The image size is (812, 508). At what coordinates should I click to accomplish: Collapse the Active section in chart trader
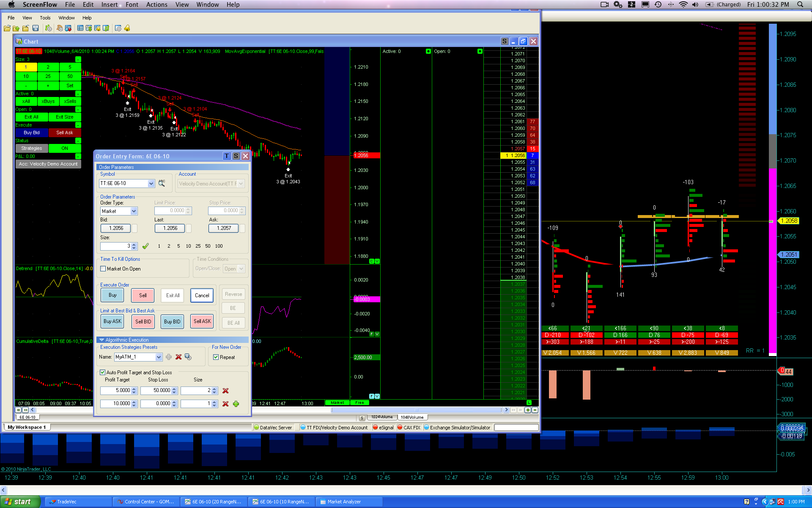pos(78,94)
